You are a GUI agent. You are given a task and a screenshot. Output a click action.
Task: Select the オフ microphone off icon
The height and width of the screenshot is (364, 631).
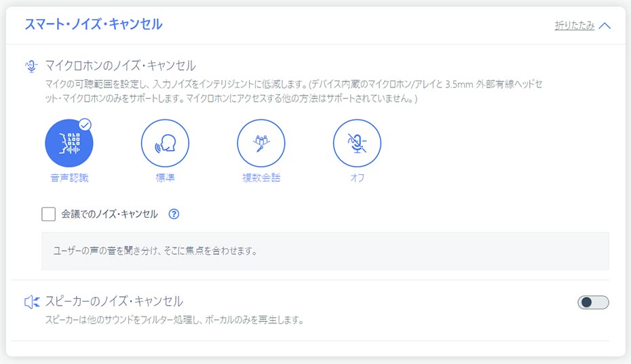coord(357,143)
